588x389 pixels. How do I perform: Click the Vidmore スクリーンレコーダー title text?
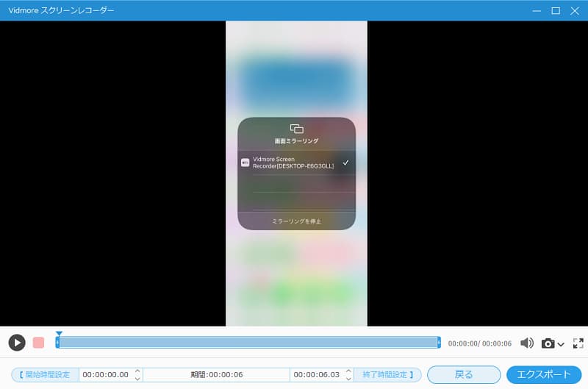click(x=61, y=10)
